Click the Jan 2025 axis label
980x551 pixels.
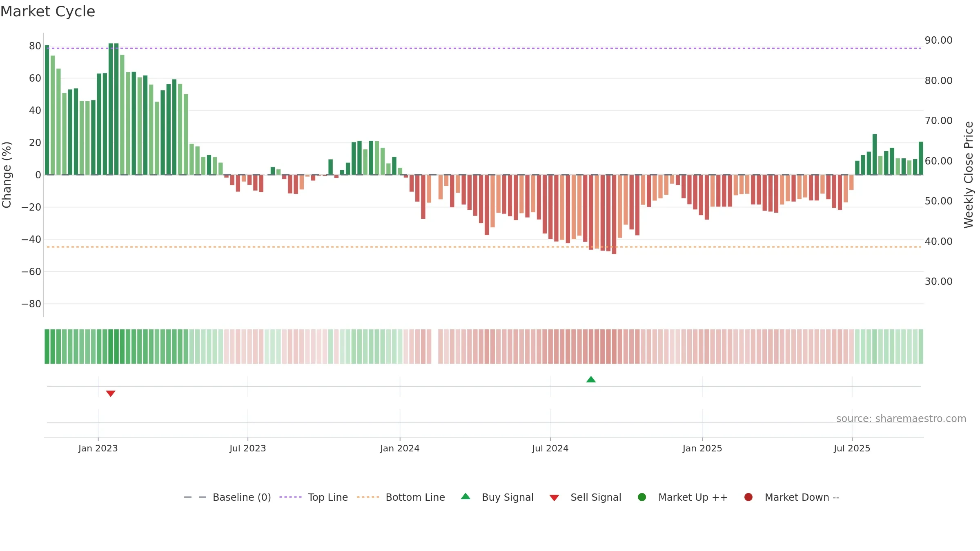click(x=702, y=449)
